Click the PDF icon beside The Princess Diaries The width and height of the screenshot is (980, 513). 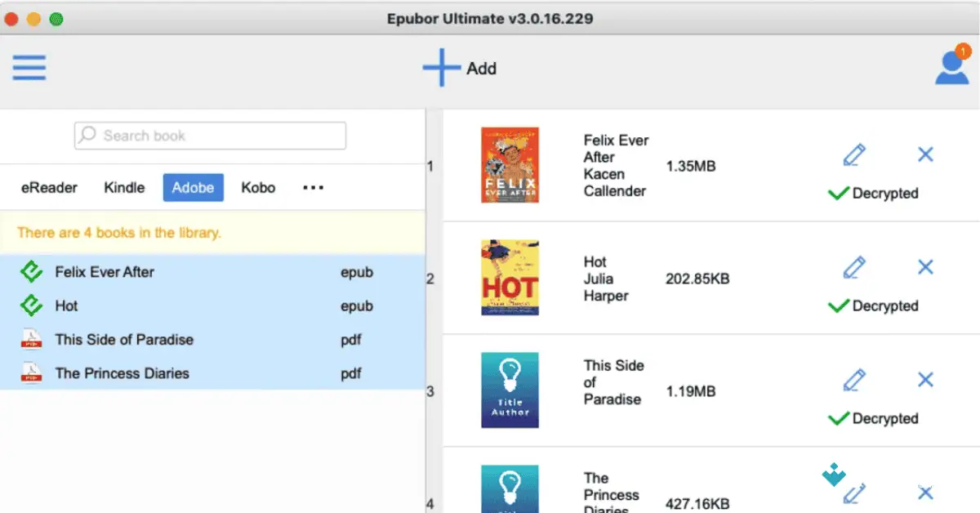30,373
